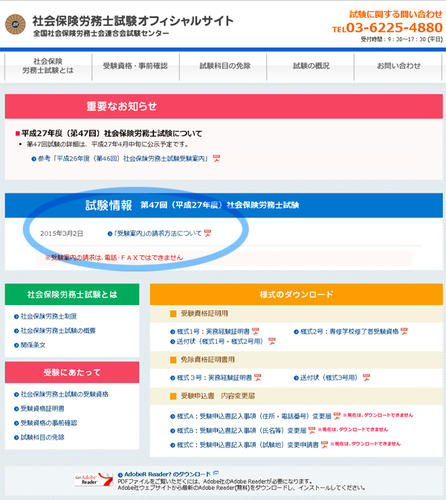Open PDF icon next to 「受験案内」の請求方法について
446x500 pixels.
(x=208, y=233)
